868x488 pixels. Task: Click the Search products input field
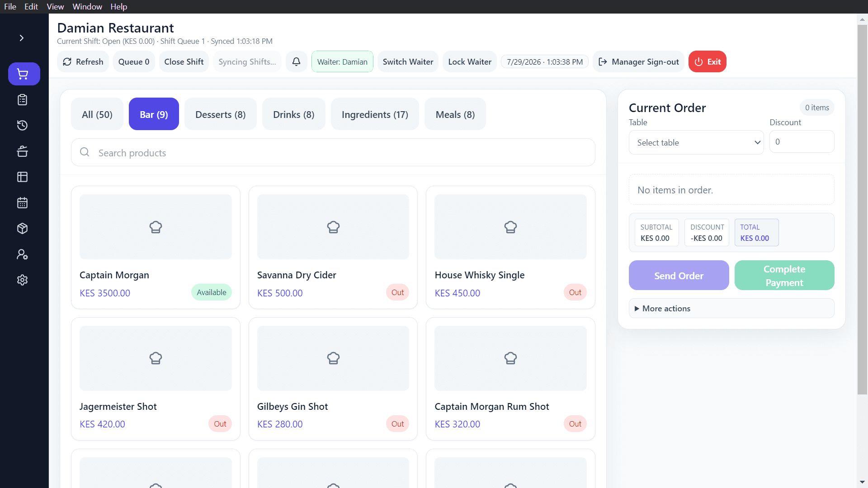pyautogui.click(x=333, y=153)
